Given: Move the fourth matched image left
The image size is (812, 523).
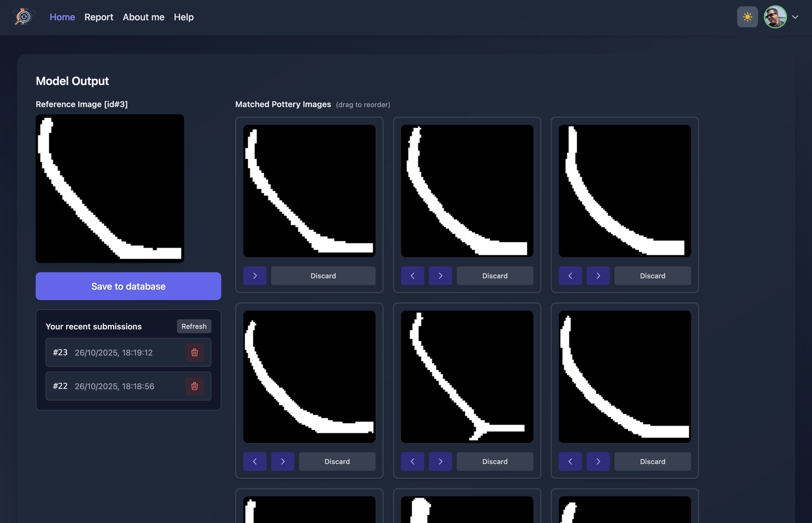Looking at the screenshot, I should (x=255, y=462).
